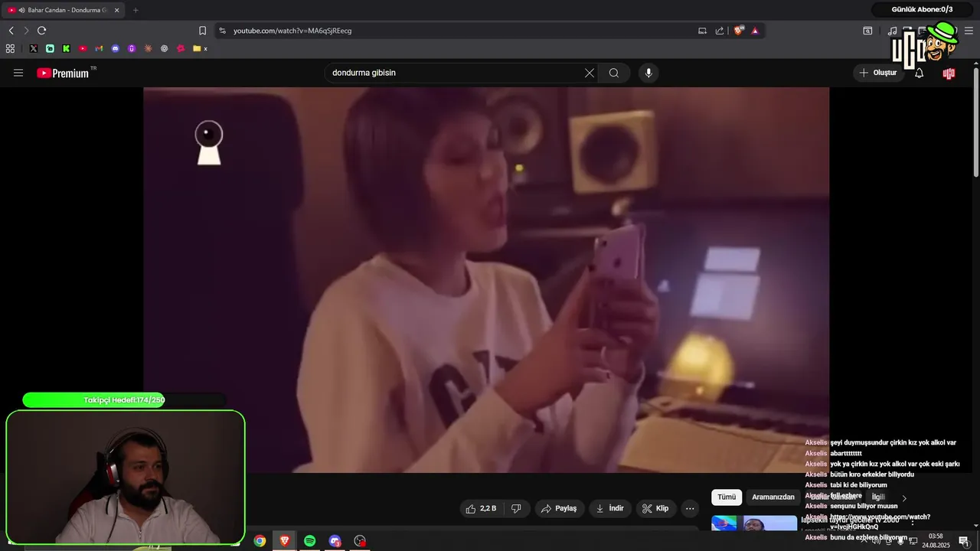Select the Aramanızdan filter chip
Viewport: 980px width, 551px height.
coord(773,497)
